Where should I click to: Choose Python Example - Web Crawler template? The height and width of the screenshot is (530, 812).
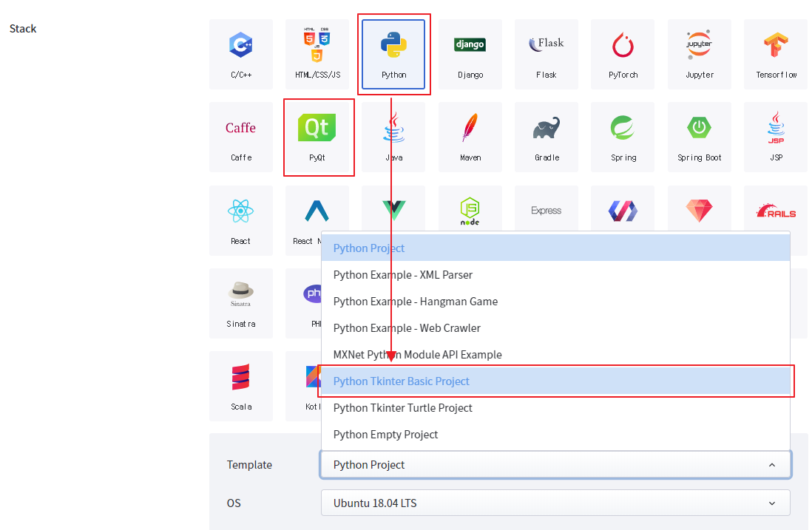click(555, 328)
